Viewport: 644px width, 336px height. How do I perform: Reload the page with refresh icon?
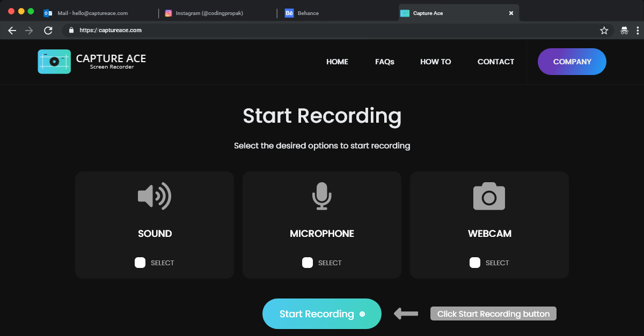48,31
